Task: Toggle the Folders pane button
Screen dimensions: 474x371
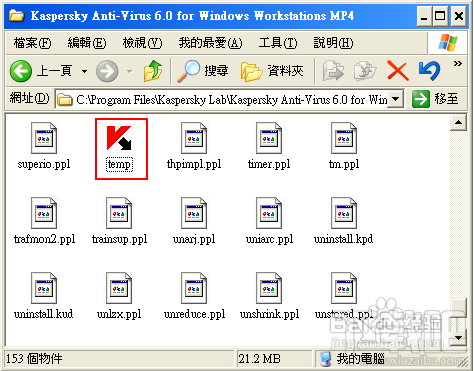Action: point(272,71)
